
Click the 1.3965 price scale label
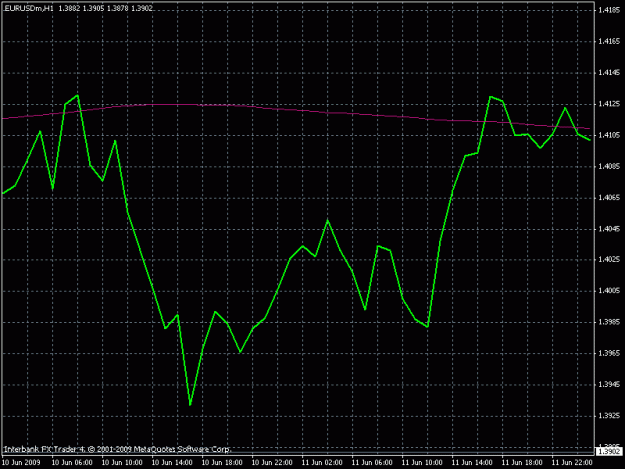[x=609, y=353]
